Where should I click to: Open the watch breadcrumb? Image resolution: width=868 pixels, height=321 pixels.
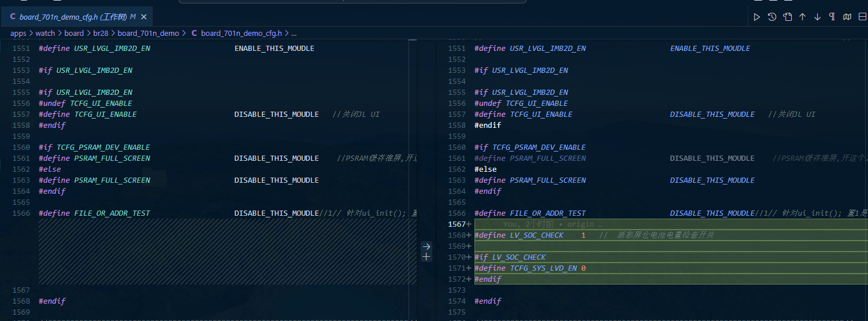45,34
